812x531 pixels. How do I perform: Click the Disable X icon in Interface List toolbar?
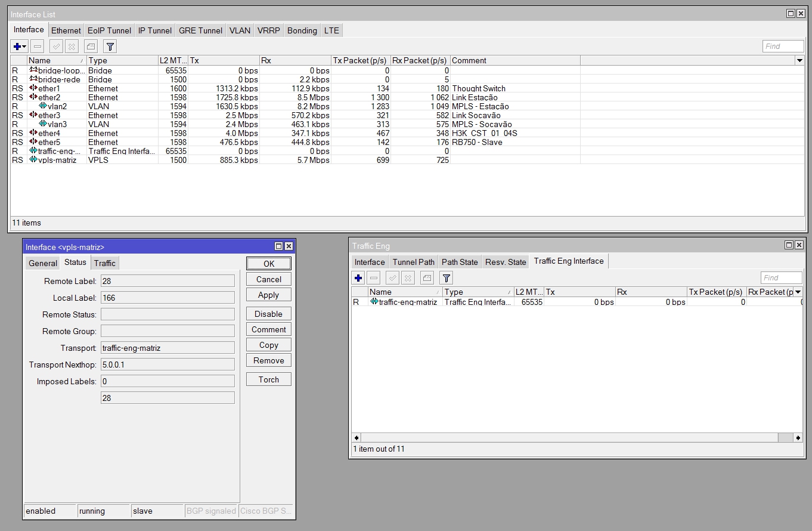tap(72, 47)
